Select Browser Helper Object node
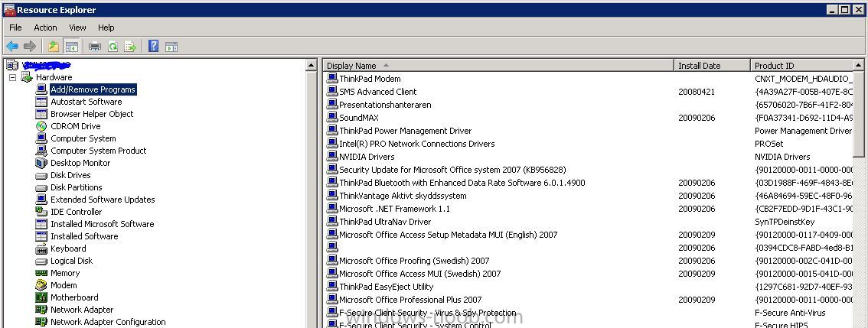This screenshot has height=328, width=868. pos(92,114)
